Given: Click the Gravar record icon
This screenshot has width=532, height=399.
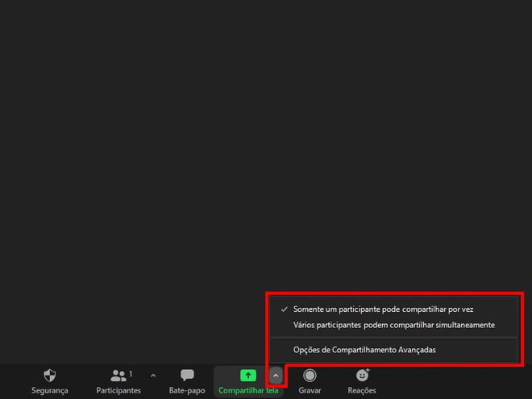Looking at the screenshot, I should click(x=310, y=376).
